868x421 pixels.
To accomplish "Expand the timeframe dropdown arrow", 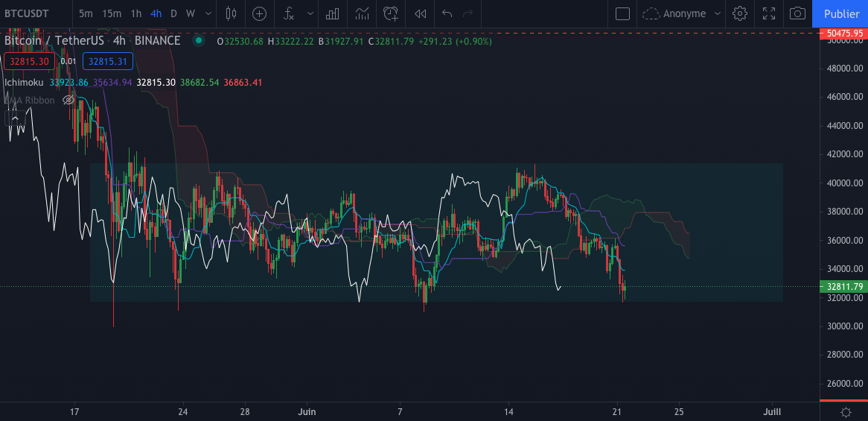I will coord(207,13).
